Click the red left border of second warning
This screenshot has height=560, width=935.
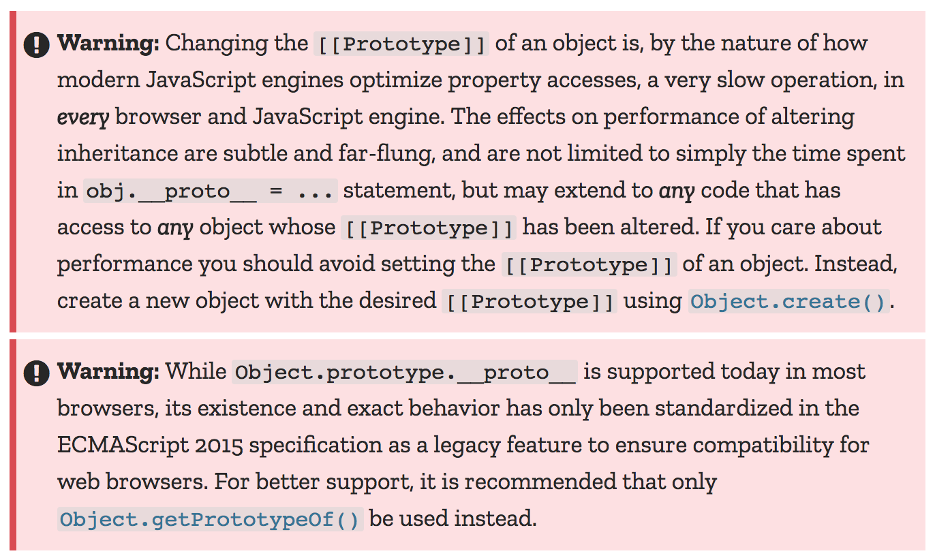coord(12,445)
